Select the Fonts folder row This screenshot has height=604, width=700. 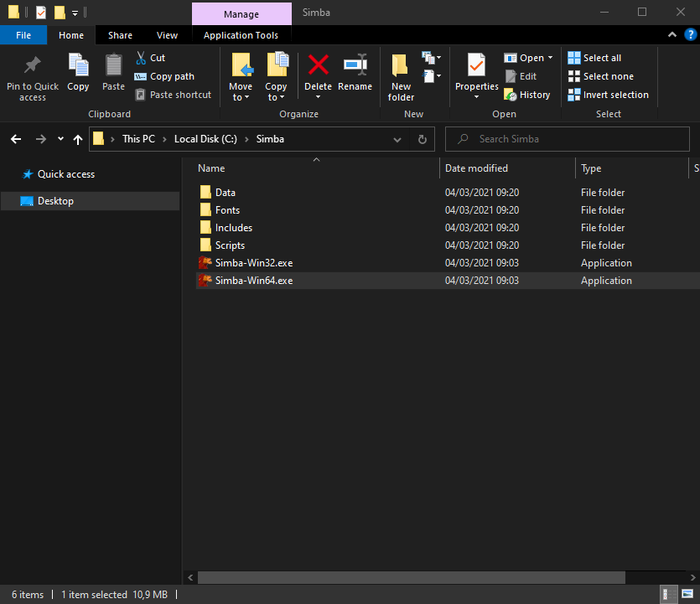pyautogui.click(x=448, y=210)
